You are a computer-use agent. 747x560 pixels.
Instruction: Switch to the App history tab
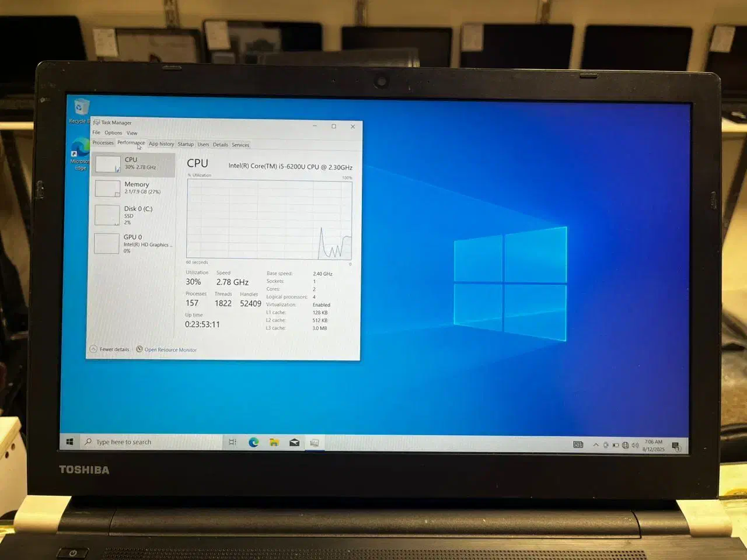(161, 143)
